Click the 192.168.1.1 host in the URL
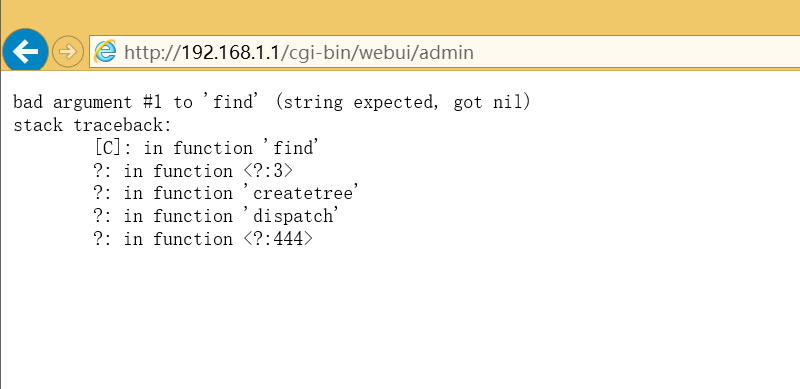 231,52
